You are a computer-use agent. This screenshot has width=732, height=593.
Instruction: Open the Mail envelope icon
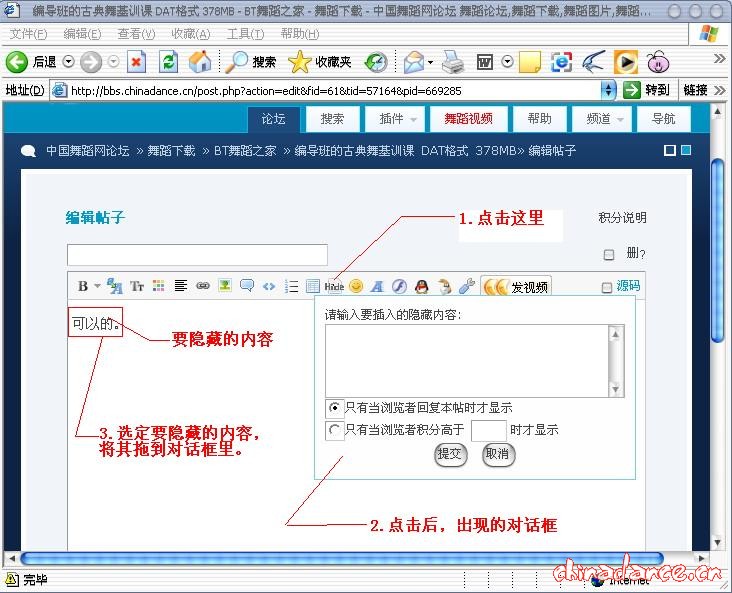tap(414, 62)
